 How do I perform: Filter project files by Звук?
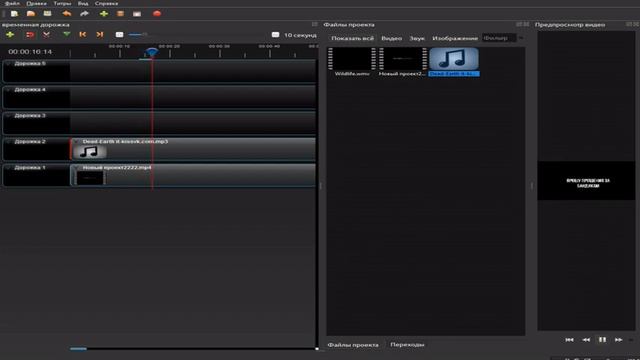(417, 38)
